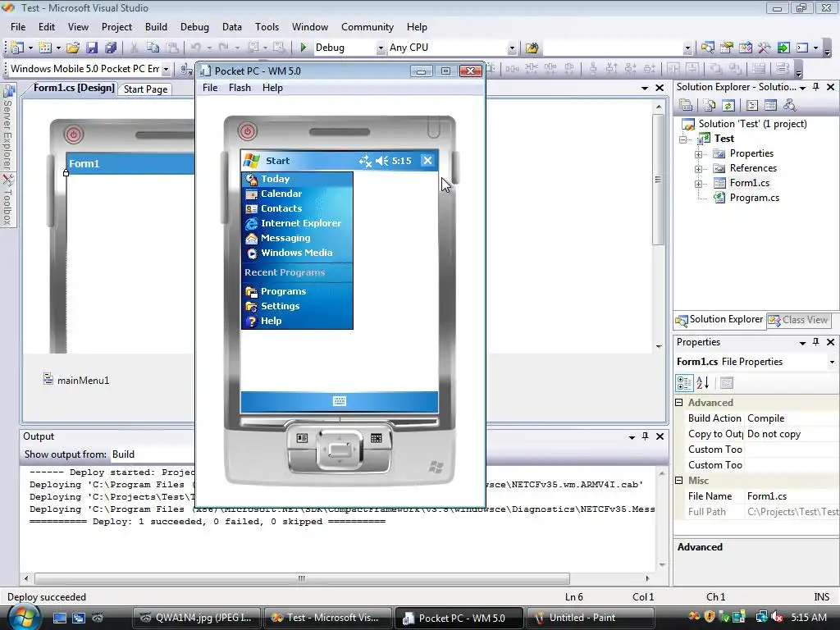
Task: Click the Output horizontal scrollbar
Action: click(302, 578)
